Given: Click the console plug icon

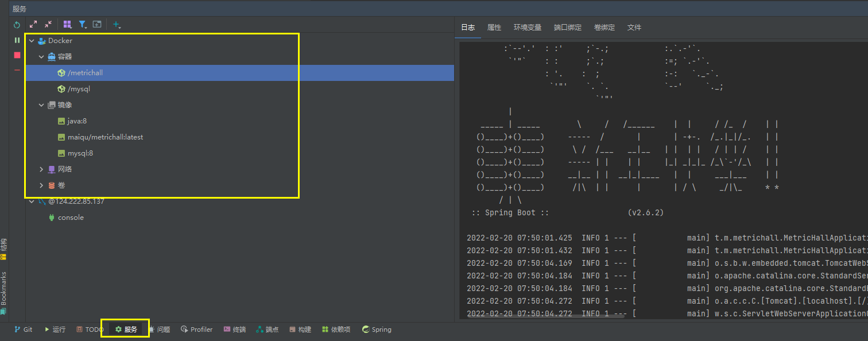Looking at the screenshot, I should 52,218.
